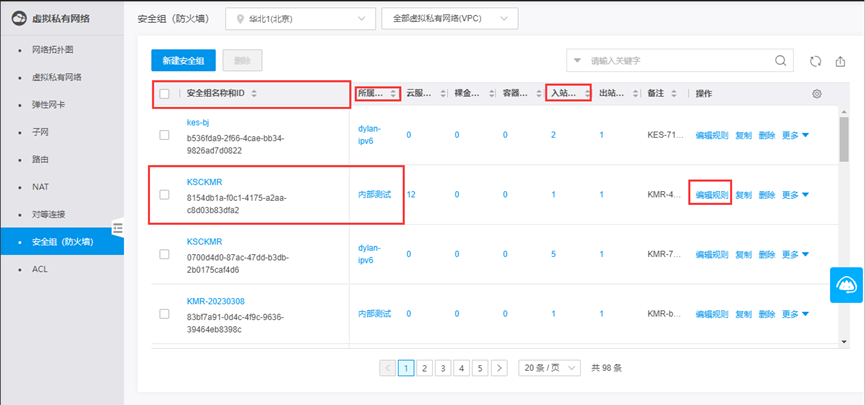Viewport: 865px width, 405px height.
Task: Click 编辑规则 for kes-bj row
Action: [x=712, y=135]
